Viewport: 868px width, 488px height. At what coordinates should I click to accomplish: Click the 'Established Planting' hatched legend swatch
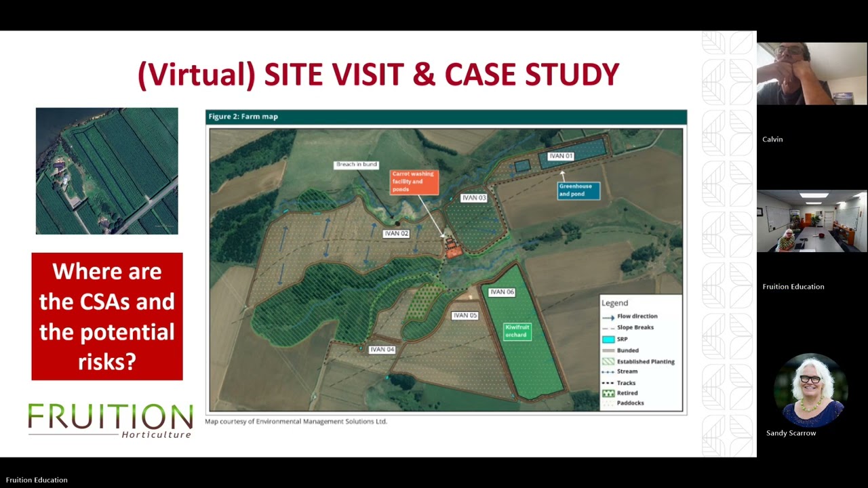pyautogui.click(x=608, y=361)
